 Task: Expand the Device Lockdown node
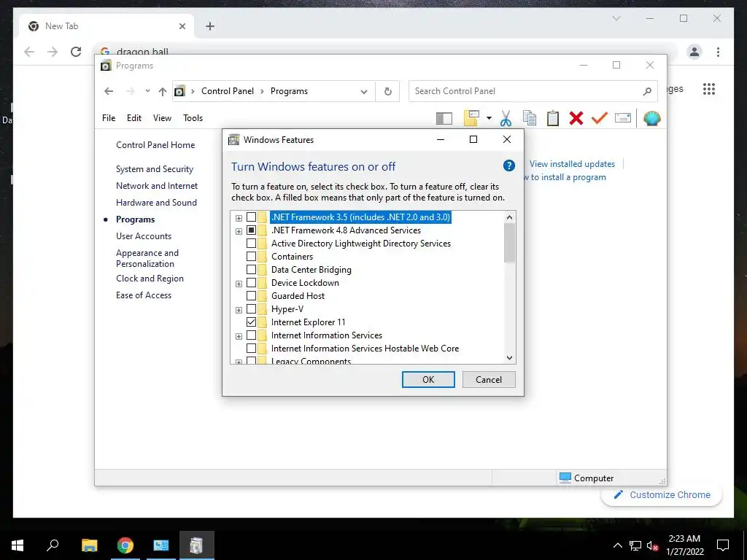239,284
